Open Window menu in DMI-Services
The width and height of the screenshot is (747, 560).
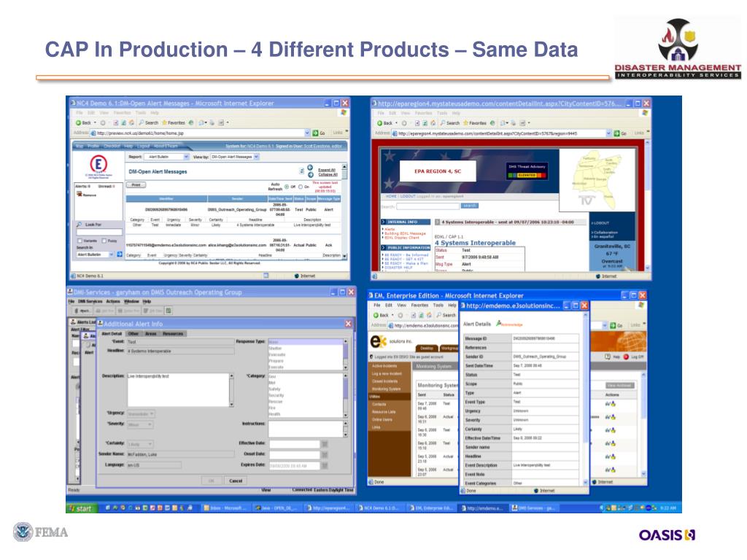(131, 301)
